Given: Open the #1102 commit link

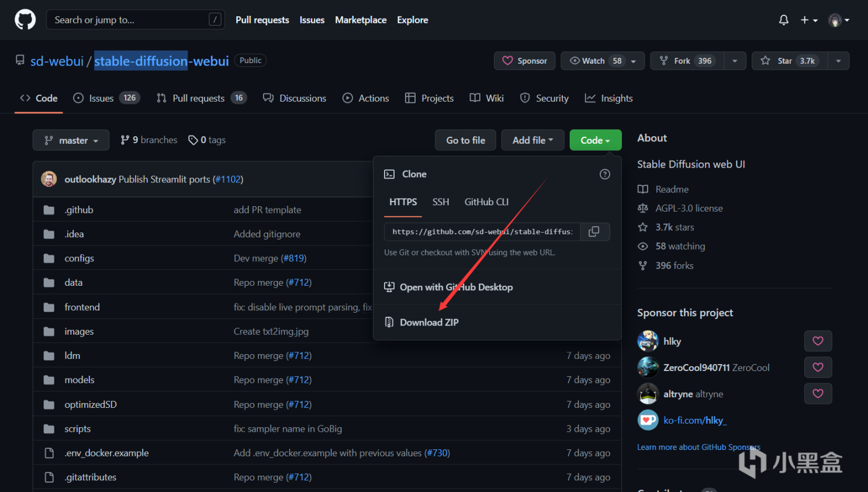Looking at the screenshot, I should (x=228, y=179).
